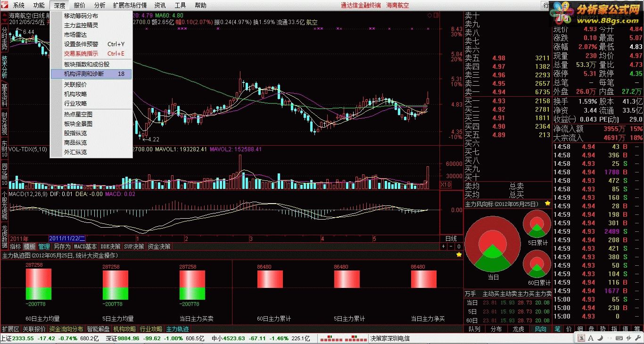644x344 pixels.
Task: Select 主力监控精灵 menu entry
Action: [x=91, y=25]
